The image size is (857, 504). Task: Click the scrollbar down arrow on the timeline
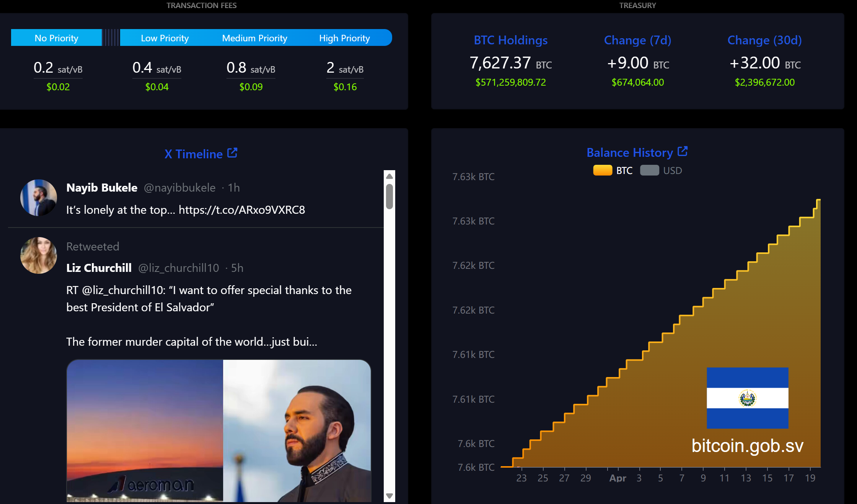390,495
